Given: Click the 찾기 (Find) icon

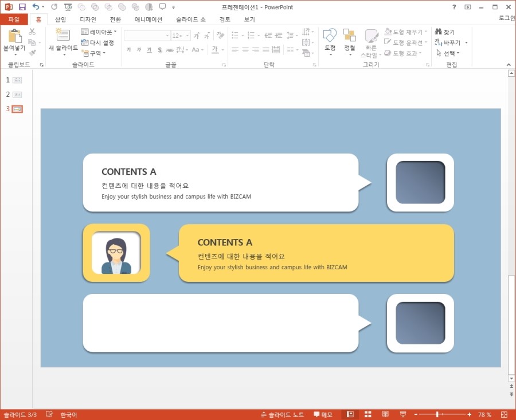Looking at the screenshot, I should tap(444, 32).
